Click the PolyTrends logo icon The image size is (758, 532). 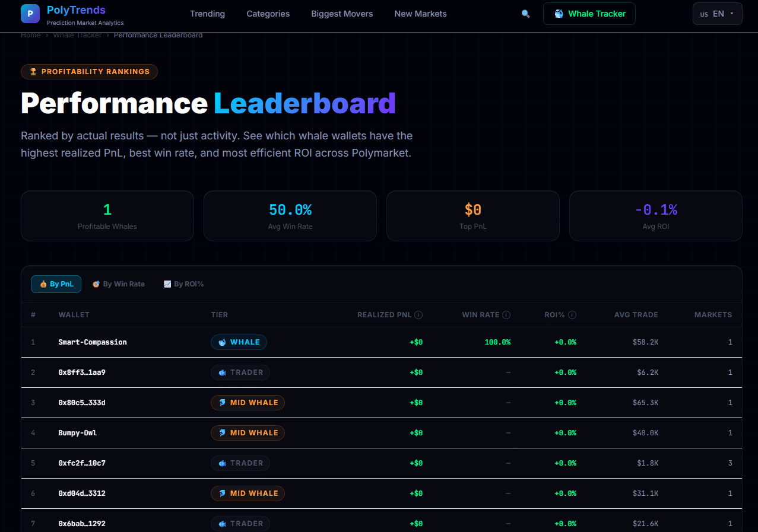click(30, 13)
